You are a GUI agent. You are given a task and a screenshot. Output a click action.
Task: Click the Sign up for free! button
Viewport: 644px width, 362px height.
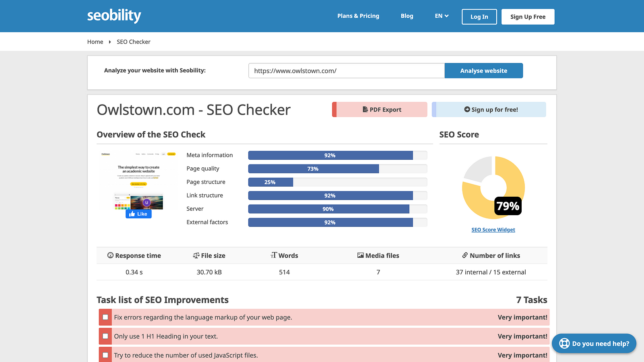pos(489,109)
